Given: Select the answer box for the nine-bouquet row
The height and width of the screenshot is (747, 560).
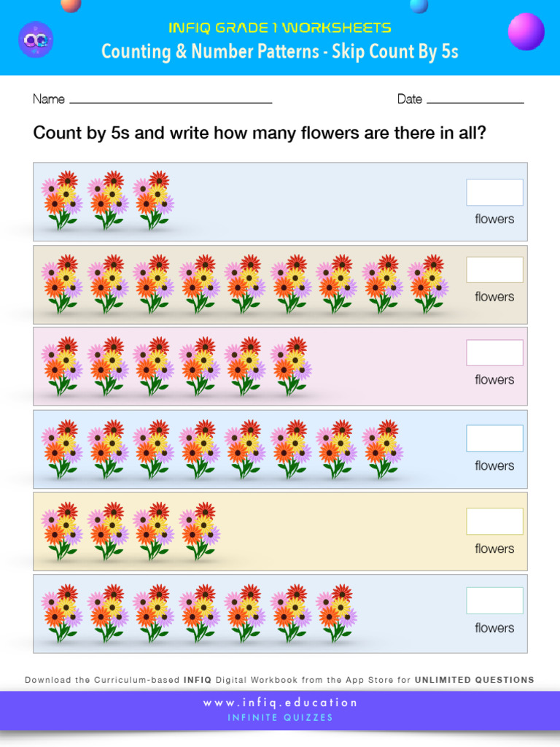Looking at the screenshot, I should 494,270.
